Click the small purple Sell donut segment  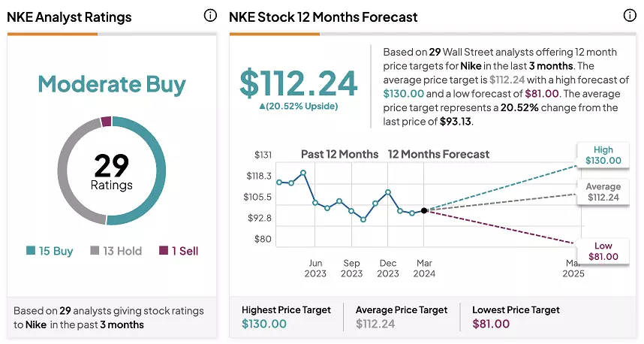pos(106,122)
